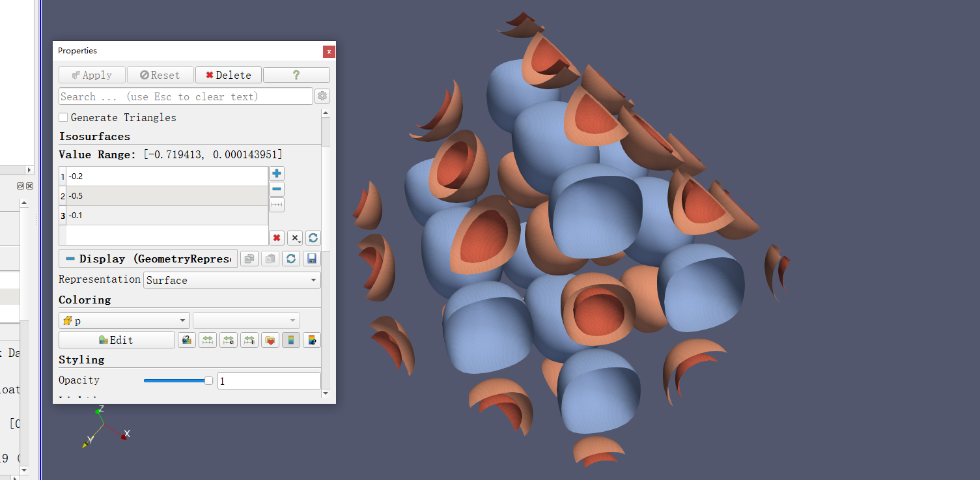Toggle use separate color map icon
980x480 pixels.
click(x=187, y=340)
